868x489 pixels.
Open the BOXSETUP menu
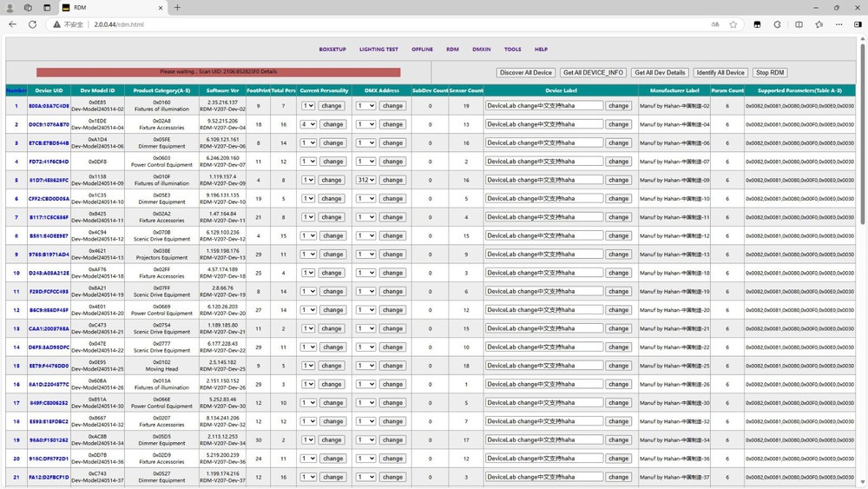pyautogui.click(x=332, y=50)
